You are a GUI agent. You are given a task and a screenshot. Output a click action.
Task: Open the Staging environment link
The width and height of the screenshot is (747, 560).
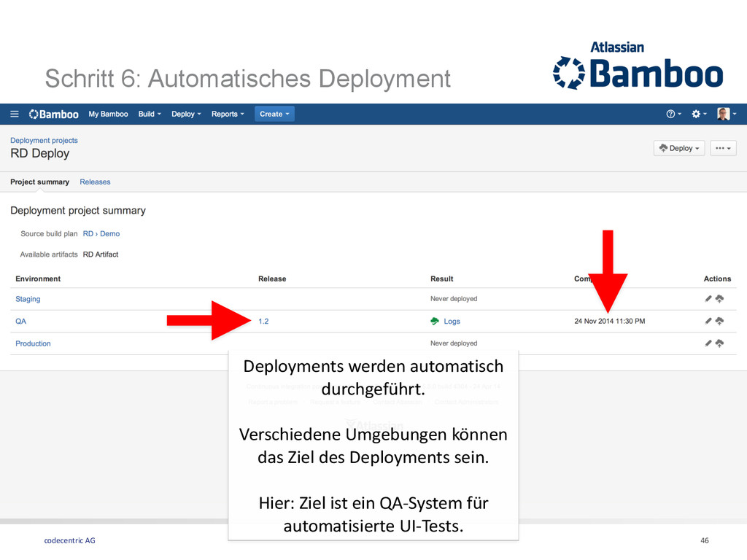(28, 299)
